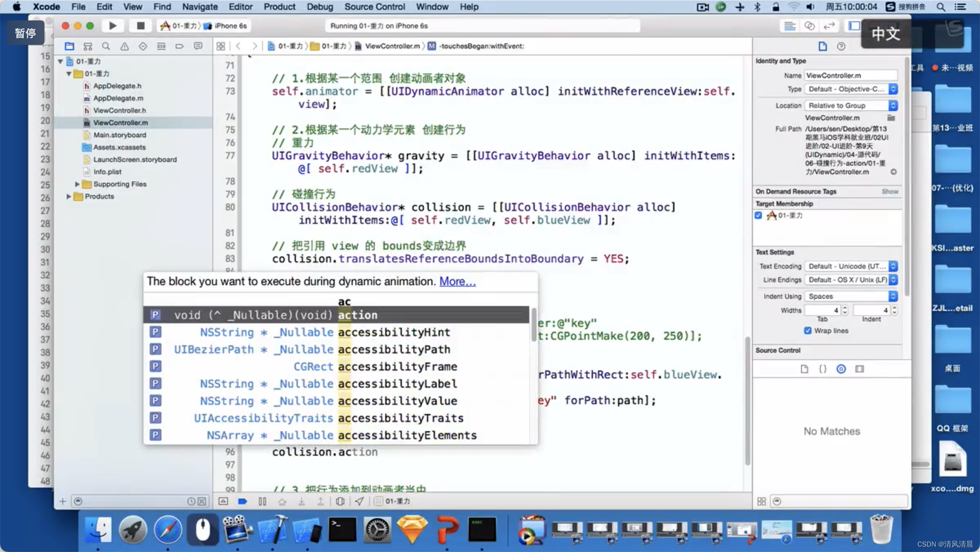Open the Test navigator diamond icon

coord(143,46)
